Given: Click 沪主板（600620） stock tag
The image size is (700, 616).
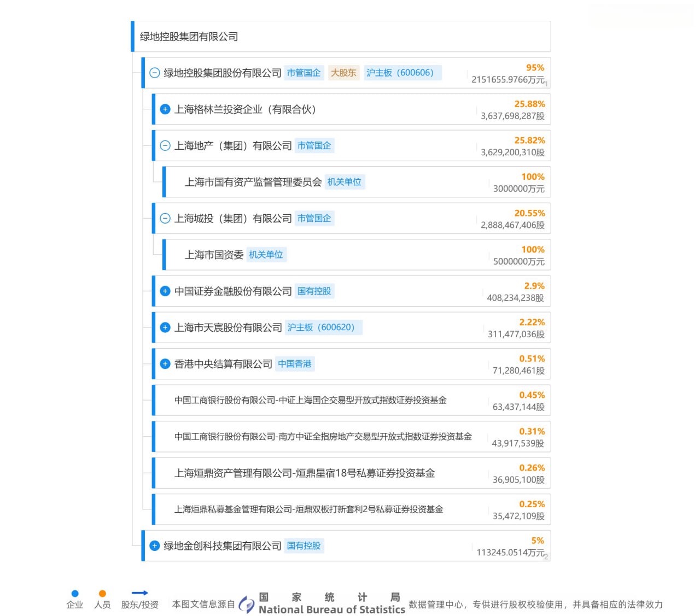Looking at the screenshot, I should (x=324, y=327).
